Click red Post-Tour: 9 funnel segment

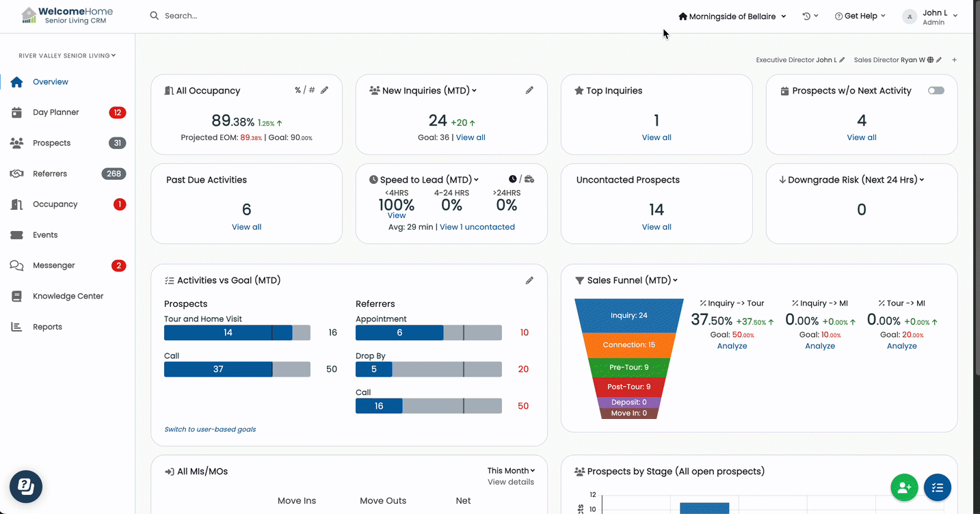(629, 387)
